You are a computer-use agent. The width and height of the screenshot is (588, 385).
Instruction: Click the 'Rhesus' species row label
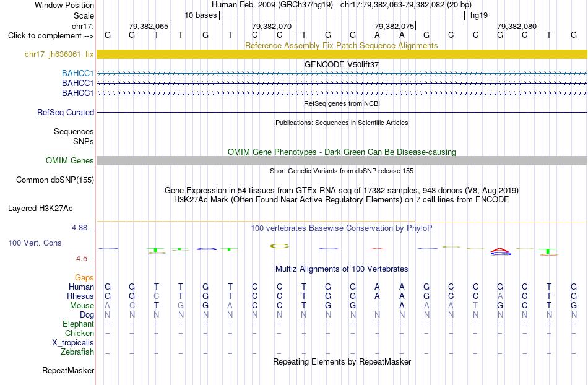[80, 296]
